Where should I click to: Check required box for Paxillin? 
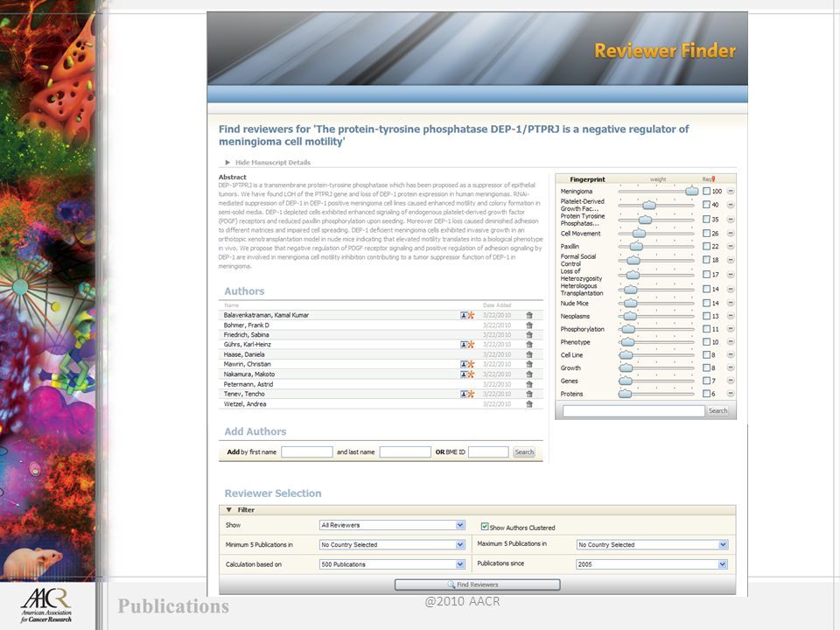707,247
